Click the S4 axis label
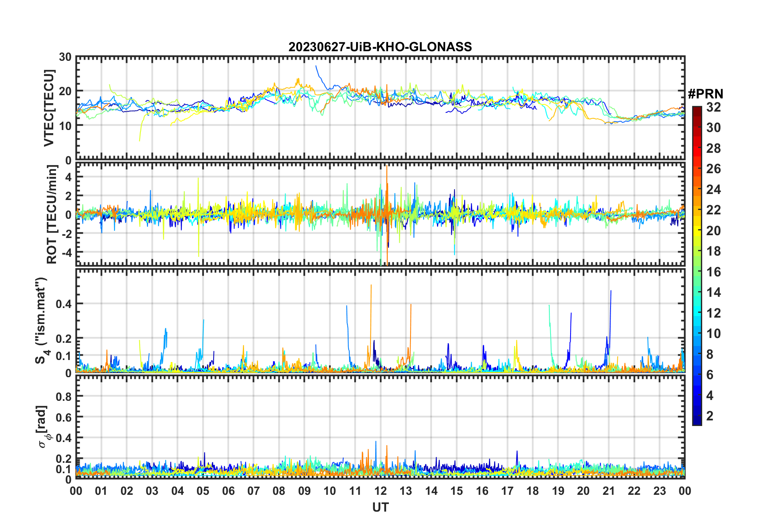761x532 pixels. (42, 320)
